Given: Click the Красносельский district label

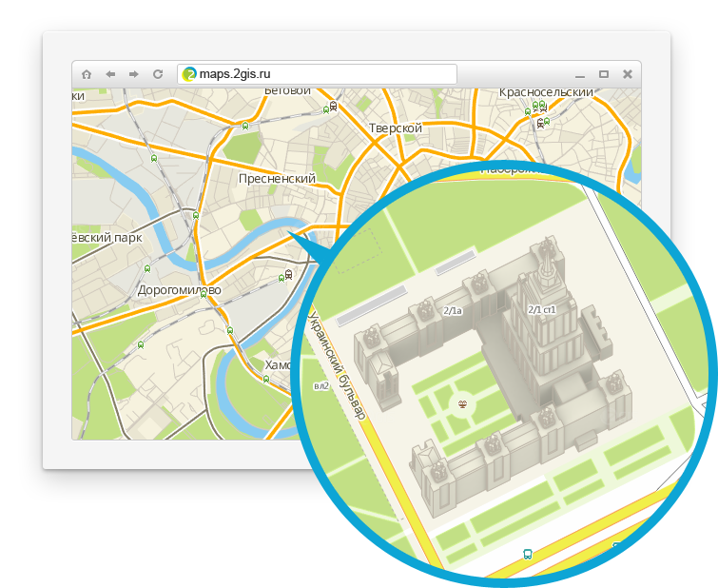Looking at the screenshot, I should pyautogui.click(x=546, y=92).
